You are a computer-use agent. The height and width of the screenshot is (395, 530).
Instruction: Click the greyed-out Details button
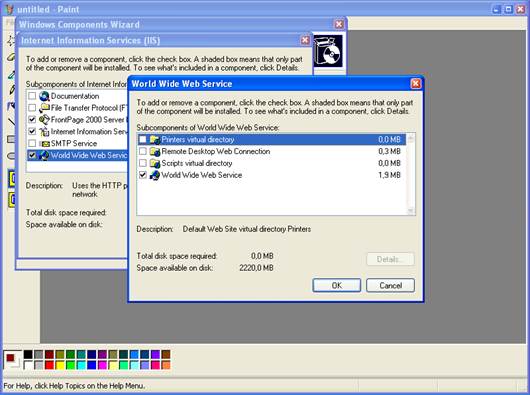(x=390, y=260)
